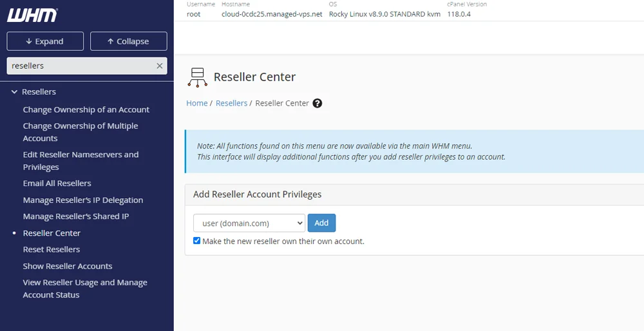Open View Reseller Usage and Manage Account Status

(85, 288)
